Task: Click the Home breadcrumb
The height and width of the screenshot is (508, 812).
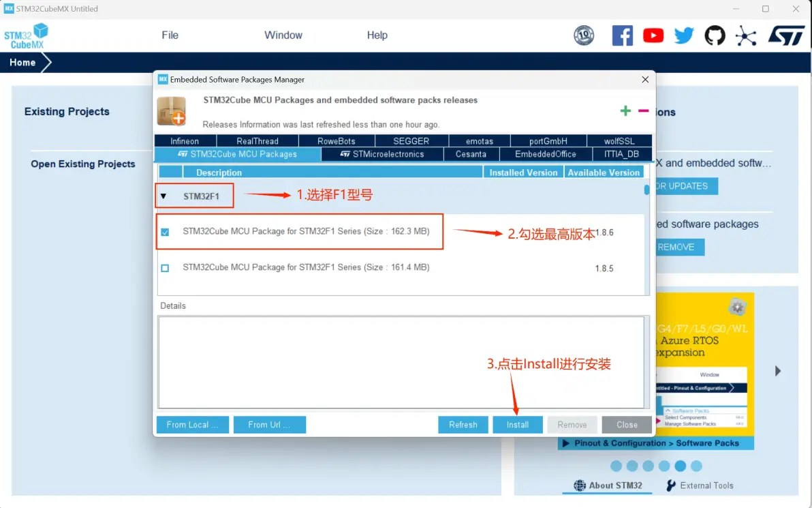Action: [22, 62]
